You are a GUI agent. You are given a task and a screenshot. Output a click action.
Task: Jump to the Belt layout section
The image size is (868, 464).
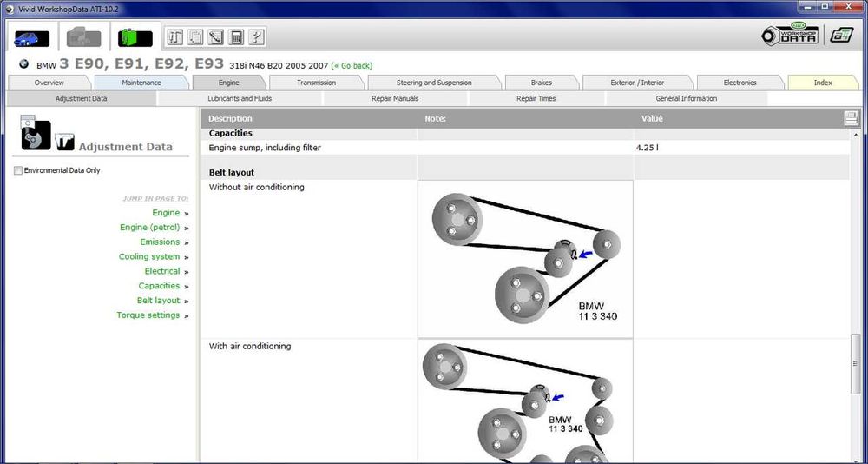[x=159, y=301]
